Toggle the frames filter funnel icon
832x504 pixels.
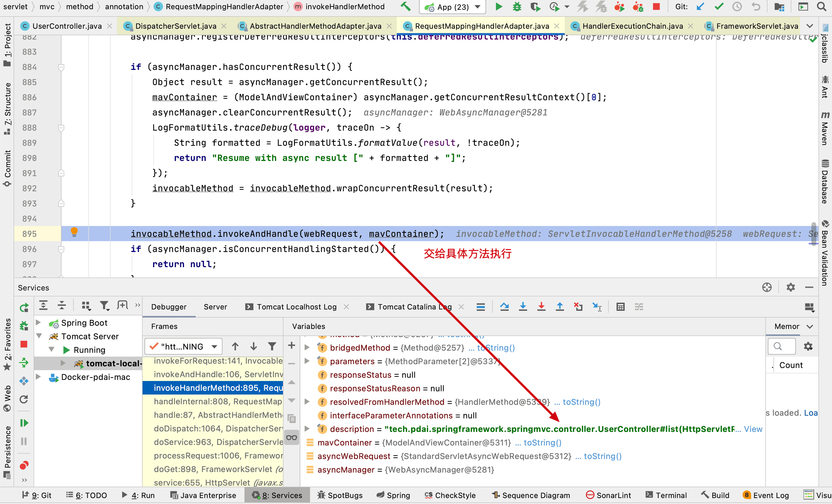[x=272, y=346]
